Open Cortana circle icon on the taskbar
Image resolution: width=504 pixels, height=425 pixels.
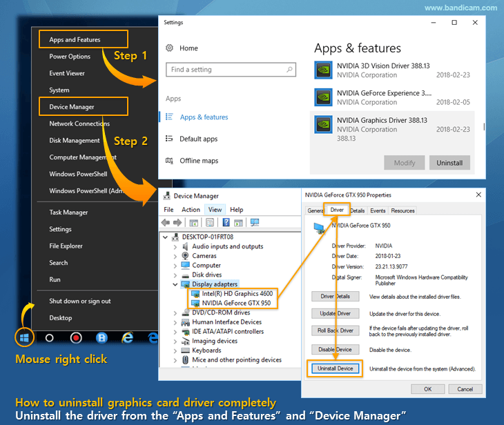50,338
